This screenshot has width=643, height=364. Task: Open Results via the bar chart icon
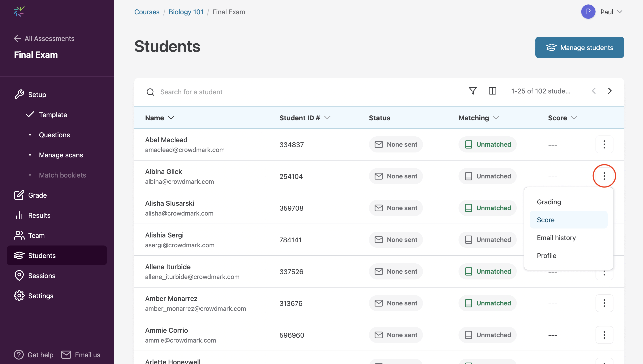[x=19, y=215]
